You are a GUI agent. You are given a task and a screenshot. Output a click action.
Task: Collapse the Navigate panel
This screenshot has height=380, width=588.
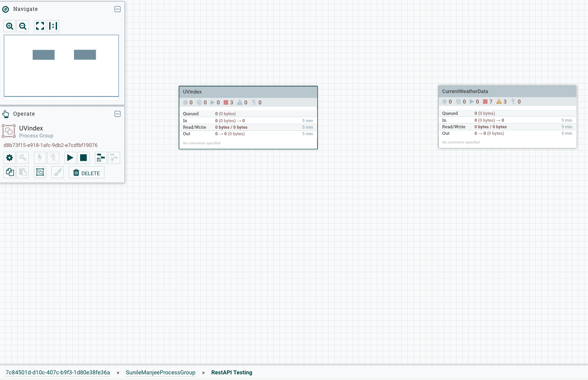[118, 9]
